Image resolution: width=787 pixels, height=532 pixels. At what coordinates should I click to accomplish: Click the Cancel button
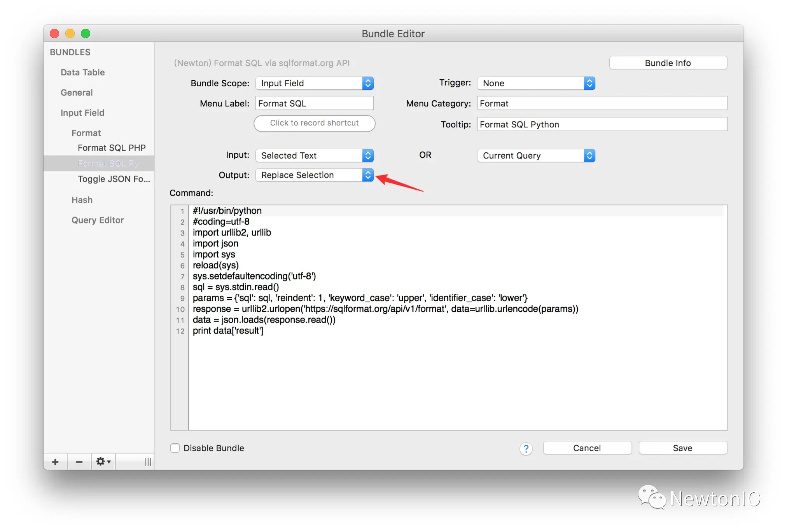pyautogui.click(x=587, y=448)
